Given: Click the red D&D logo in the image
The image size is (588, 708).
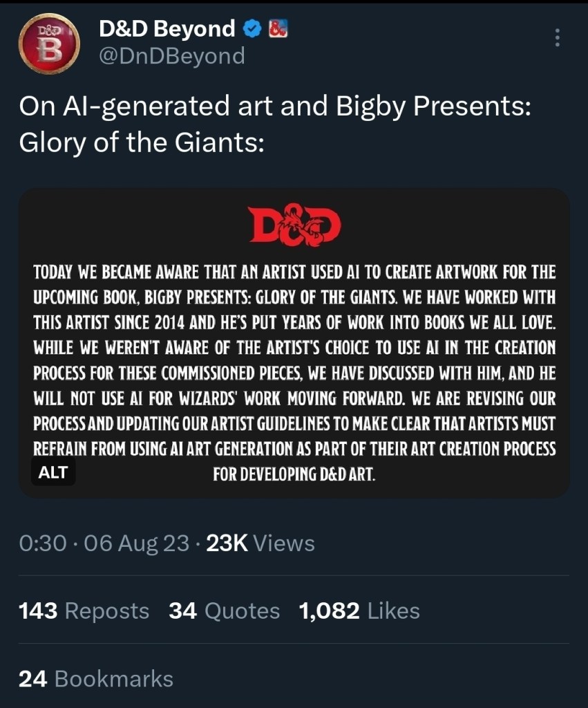Looking at the screenshot, I should (294, 226).
